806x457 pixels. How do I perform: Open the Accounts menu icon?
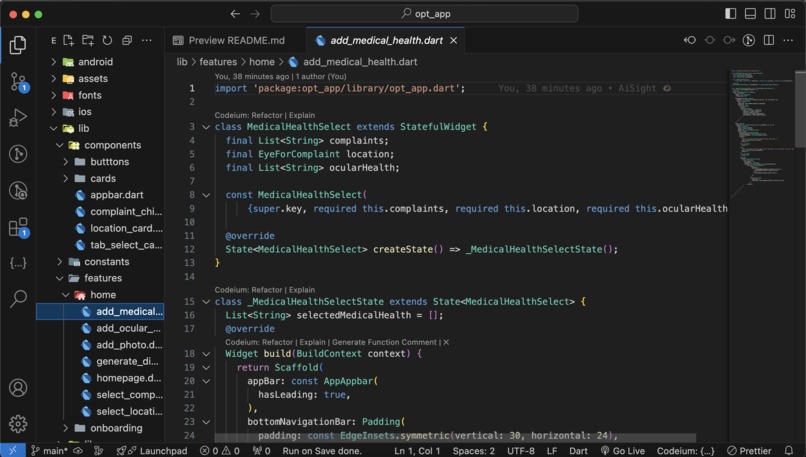tap(18, 388)
